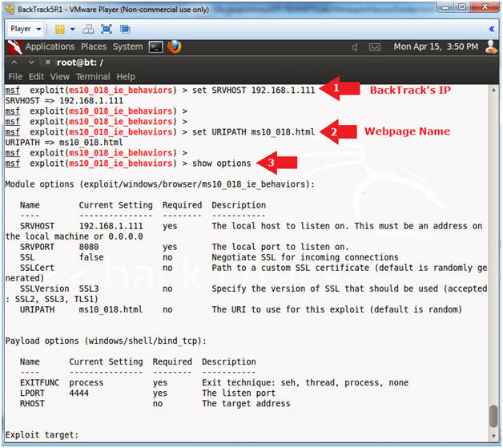Expand the power options arrow next to pause
Image resolution: width=503 pixels, height=448 pixels.
[73, 29]
